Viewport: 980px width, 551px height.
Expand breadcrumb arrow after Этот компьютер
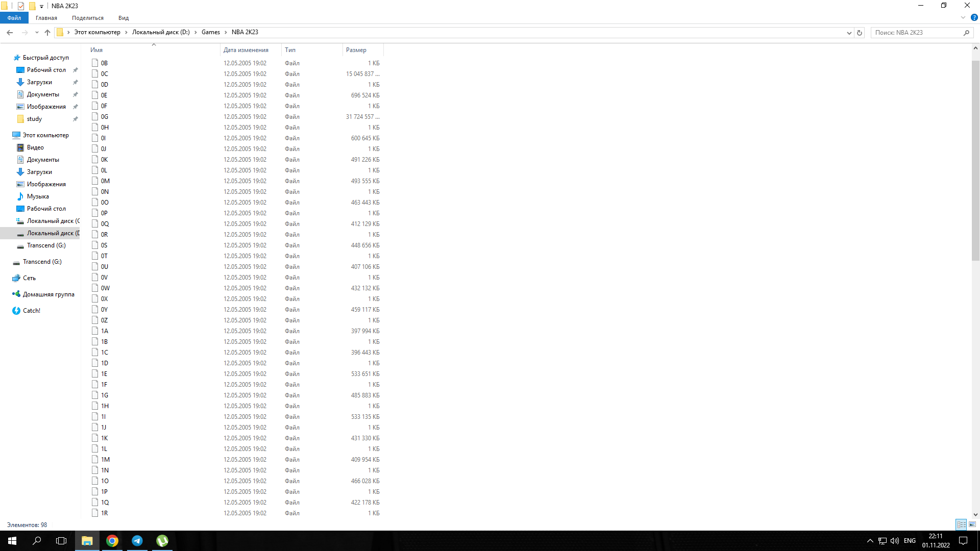click(x=126, y=32)
